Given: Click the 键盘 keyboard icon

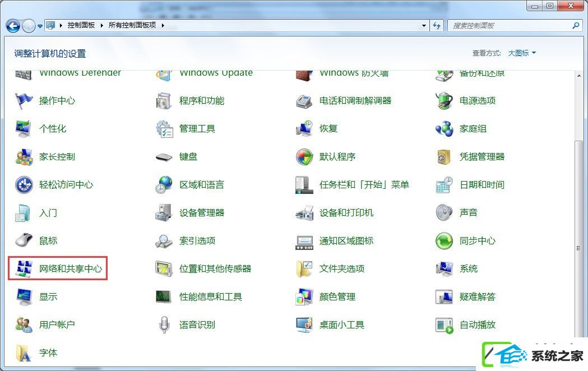Looking at the screenshot, I should click(x=164, y=157).
